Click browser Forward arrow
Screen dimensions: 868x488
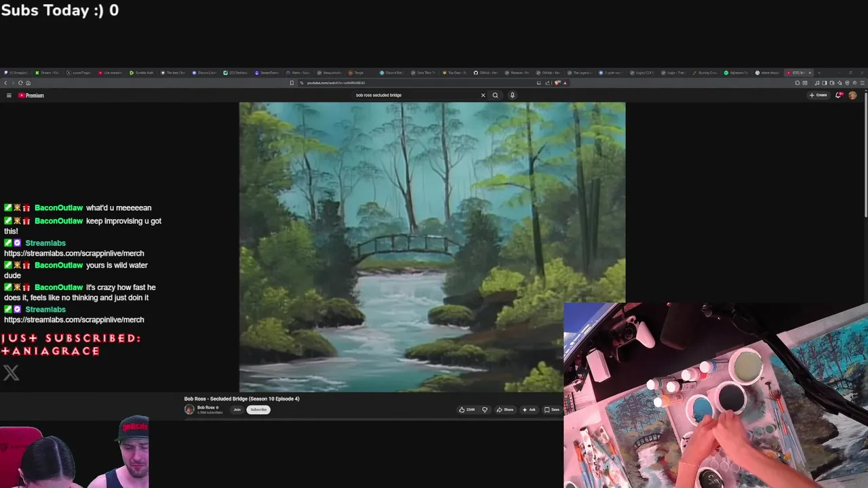[x=13, y=83]
